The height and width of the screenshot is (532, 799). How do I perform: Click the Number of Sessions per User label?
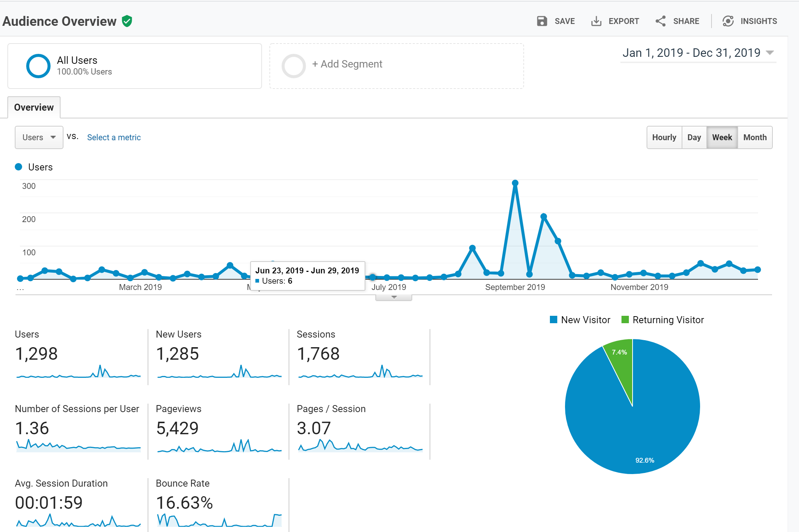pos(77,409)
